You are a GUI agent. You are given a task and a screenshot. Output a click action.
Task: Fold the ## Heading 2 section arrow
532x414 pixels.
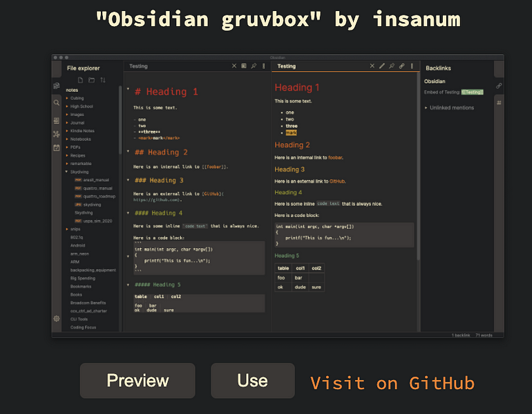pyautogui.click(x=128, y=151)
